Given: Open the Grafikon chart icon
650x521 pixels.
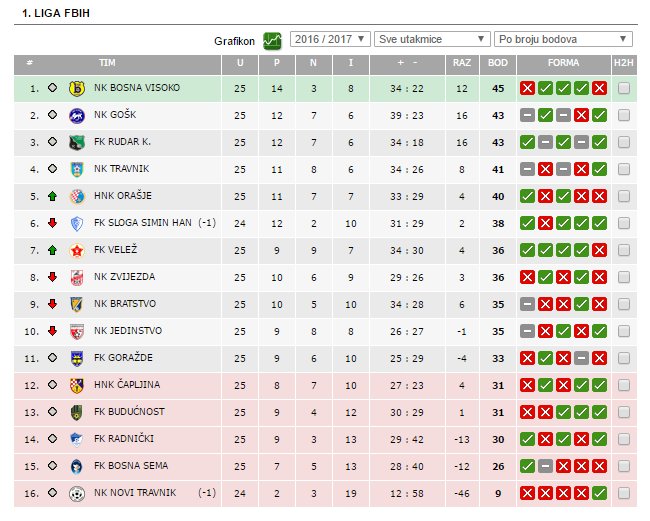Looking at the screenshot, I should (272, 40).
